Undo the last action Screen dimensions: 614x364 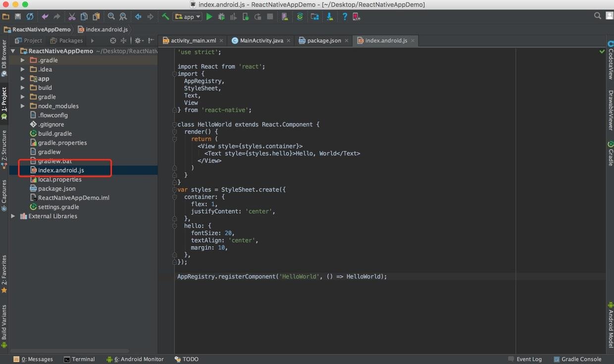click(45, 16)
